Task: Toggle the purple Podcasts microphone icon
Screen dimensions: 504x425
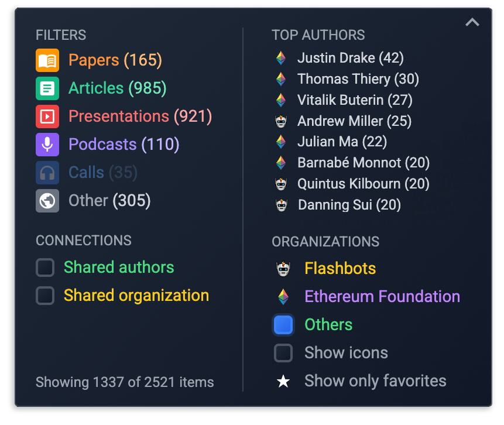Action: tap(47, 145)
